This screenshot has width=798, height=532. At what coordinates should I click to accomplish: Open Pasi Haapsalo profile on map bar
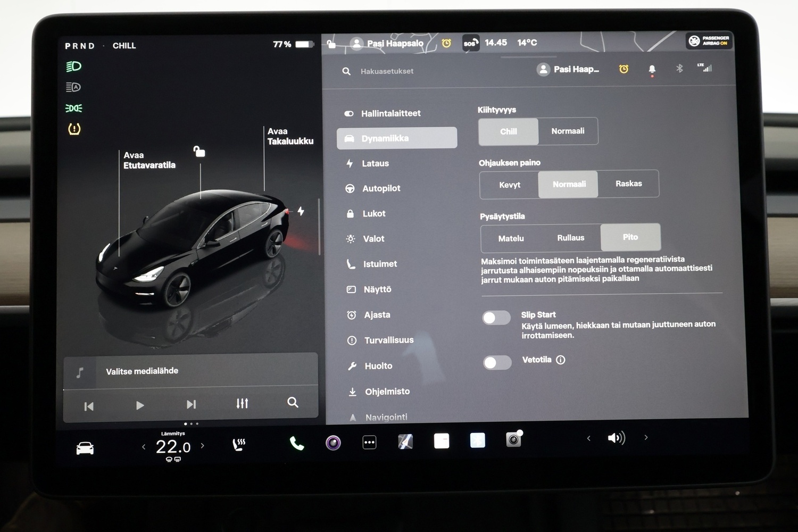pyautogui.click(x=387, y=43)
